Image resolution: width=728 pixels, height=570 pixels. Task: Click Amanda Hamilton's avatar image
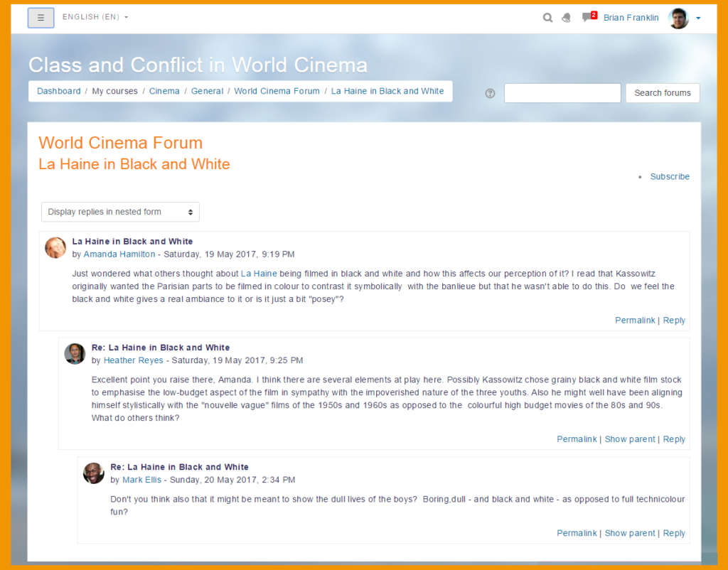click(55, 248)
